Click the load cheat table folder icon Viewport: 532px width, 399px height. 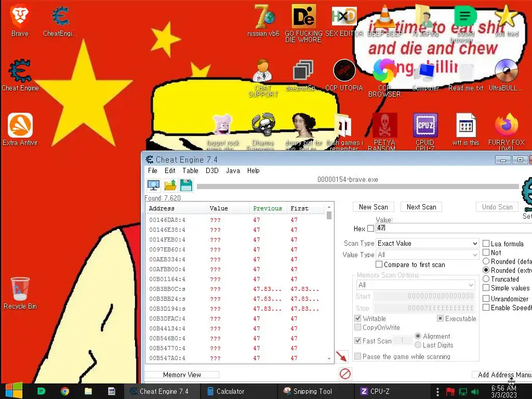point(170,185)
